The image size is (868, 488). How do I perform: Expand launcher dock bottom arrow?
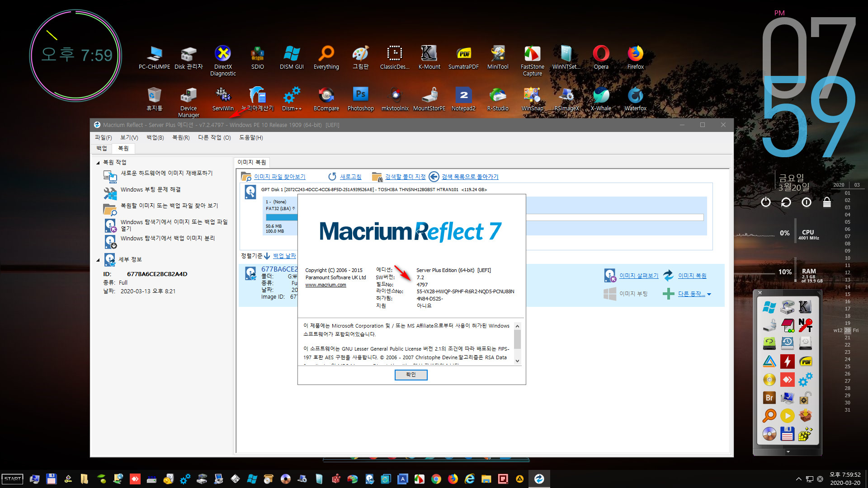788,452
